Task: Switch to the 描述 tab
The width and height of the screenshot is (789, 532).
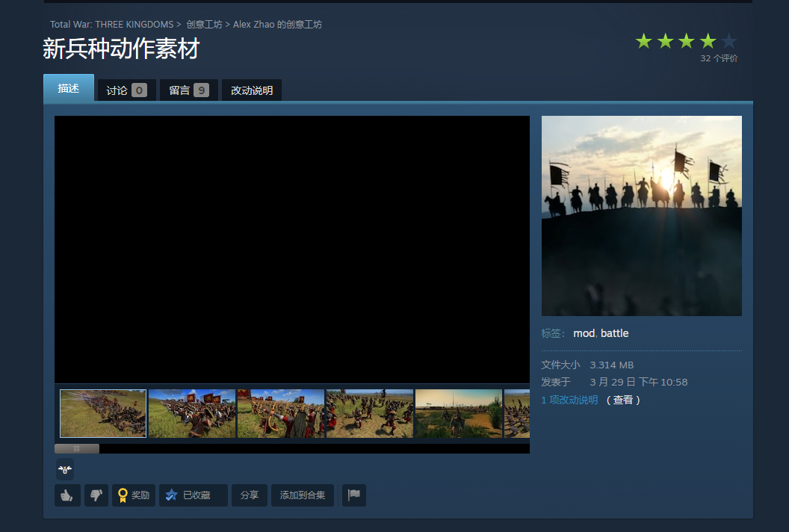Action: coord(69,88)
